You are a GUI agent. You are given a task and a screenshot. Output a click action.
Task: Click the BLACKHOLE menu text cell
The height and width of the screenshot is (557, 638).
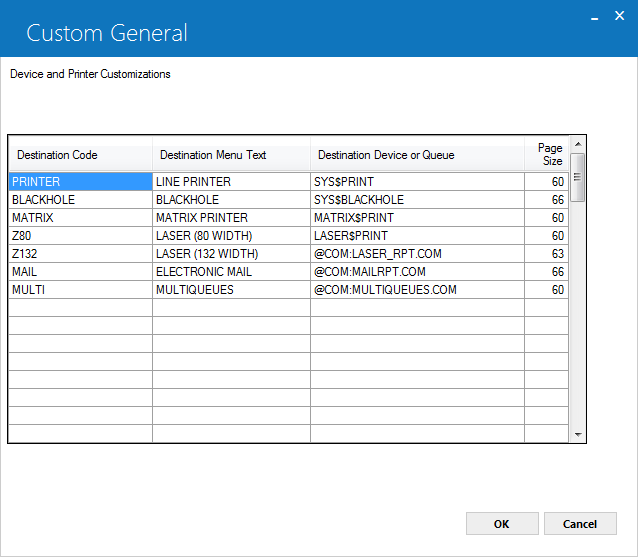tap(232, 200)
